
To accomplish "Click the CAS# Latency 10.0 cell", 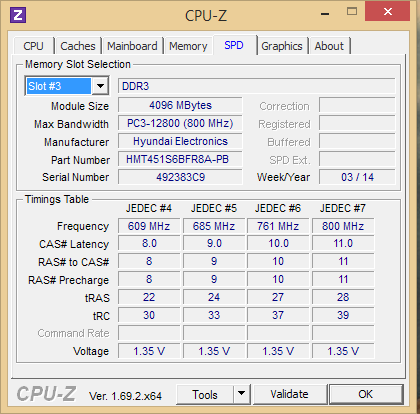I will coord(278,244).
